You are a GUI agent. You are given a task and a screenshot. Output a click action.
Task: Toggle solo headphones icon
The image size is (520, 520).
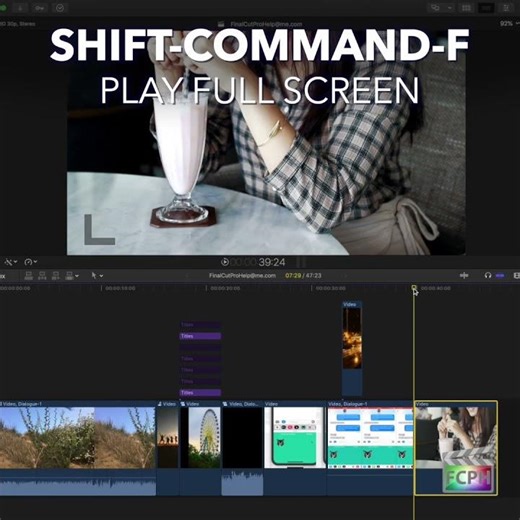click(488, 275)
